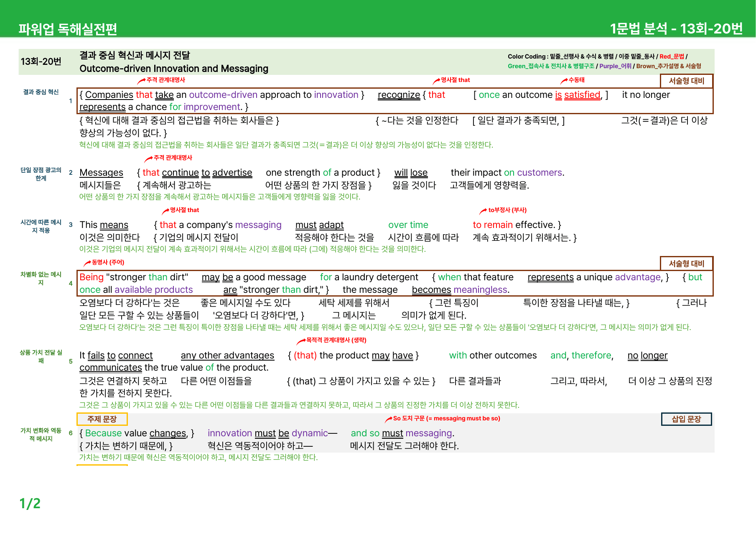Viewport: 756px width, 535px height.
Task: Select the '13회-20번' cell beside the passage title
Action: tap(41, 61)
